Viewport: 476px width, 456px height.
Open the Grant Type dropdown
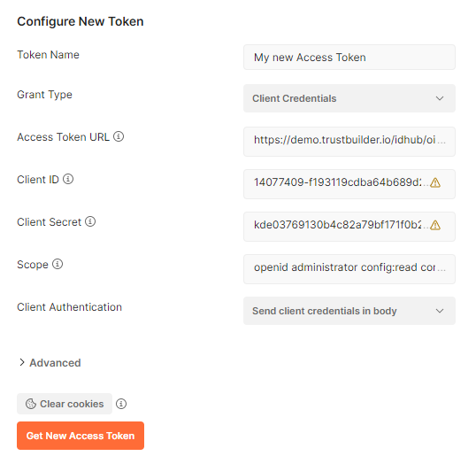(x=349, y=98)
